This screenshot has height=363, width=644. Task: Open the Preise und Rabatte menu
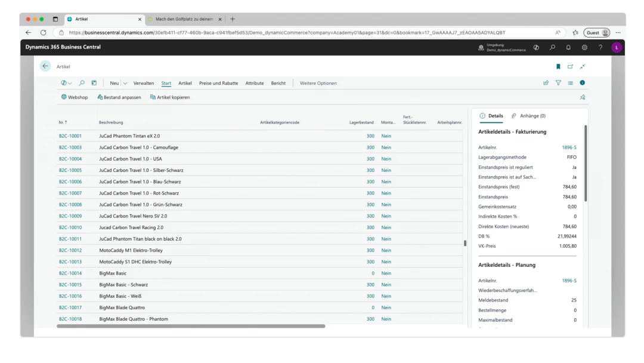(x=218, y=83)
